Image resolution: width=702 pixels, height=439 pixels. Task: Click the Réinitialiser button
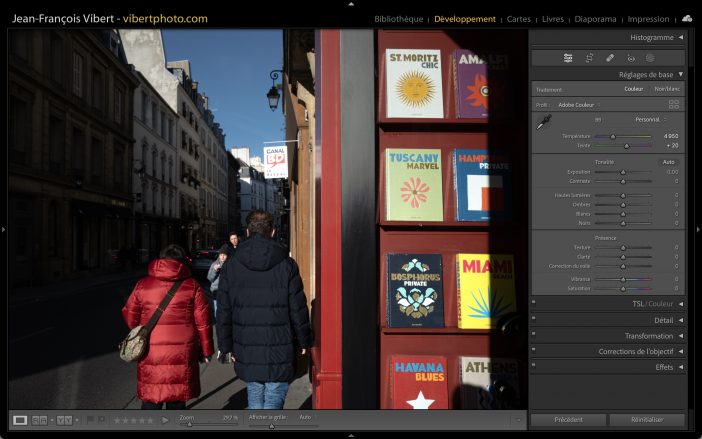[x=647, y=420]
